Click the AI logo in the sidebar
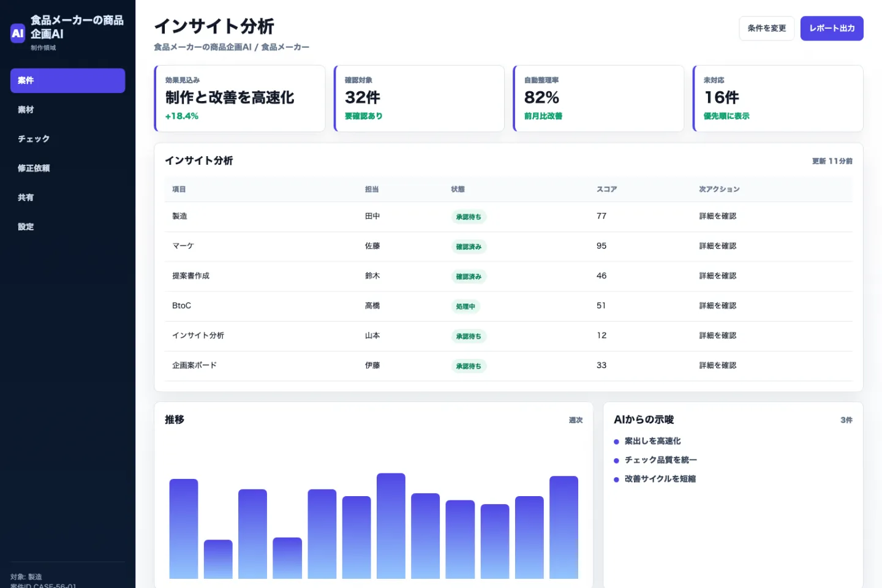 [x=18, y=33]
